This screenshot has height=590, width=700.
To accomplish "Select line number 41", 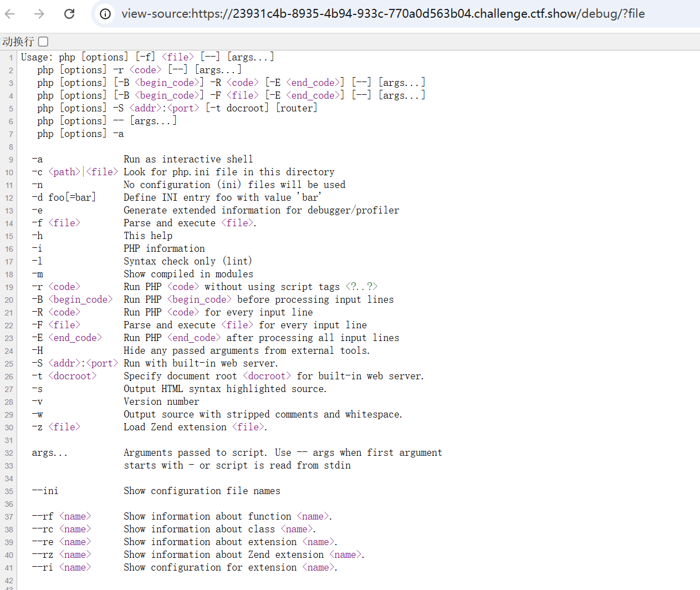I will click(x=9, y=568).
